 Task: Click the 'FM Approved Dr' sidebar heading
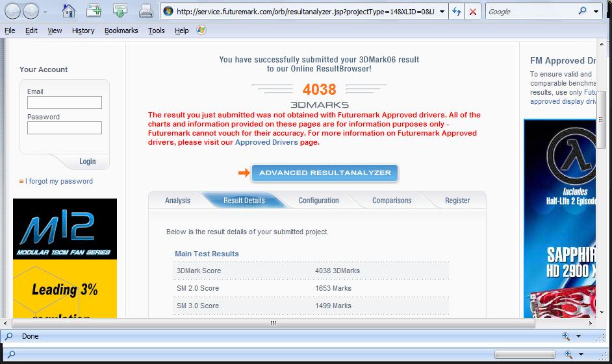pyautogui.click(x=563, y=60)
